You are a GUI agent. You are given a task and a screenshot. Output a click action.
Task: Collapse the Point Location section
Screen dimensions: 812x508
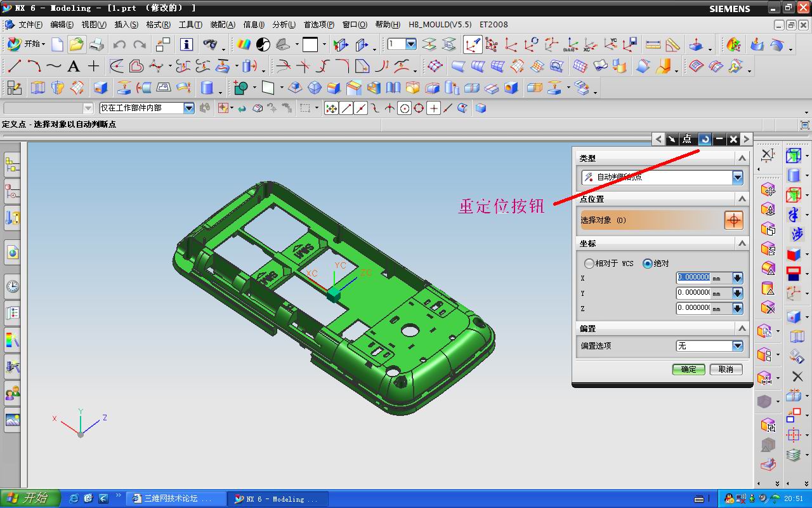click(x=742, y=199)
